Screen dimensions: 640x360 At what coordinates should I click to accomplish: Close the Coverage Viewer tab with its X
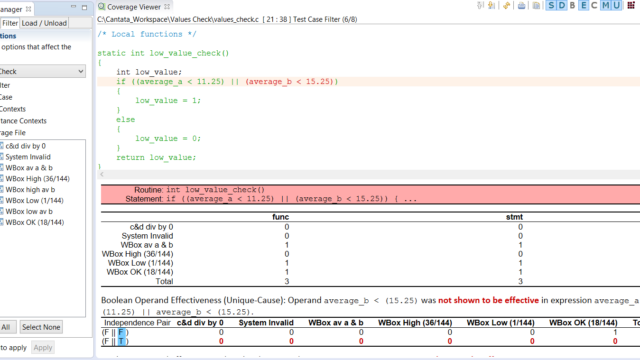[x=167, y=7]
